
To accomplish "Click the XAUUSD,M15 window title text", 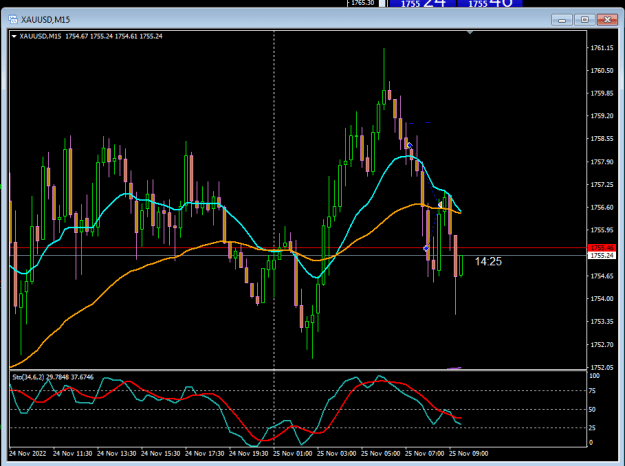I will click(45, 20).
